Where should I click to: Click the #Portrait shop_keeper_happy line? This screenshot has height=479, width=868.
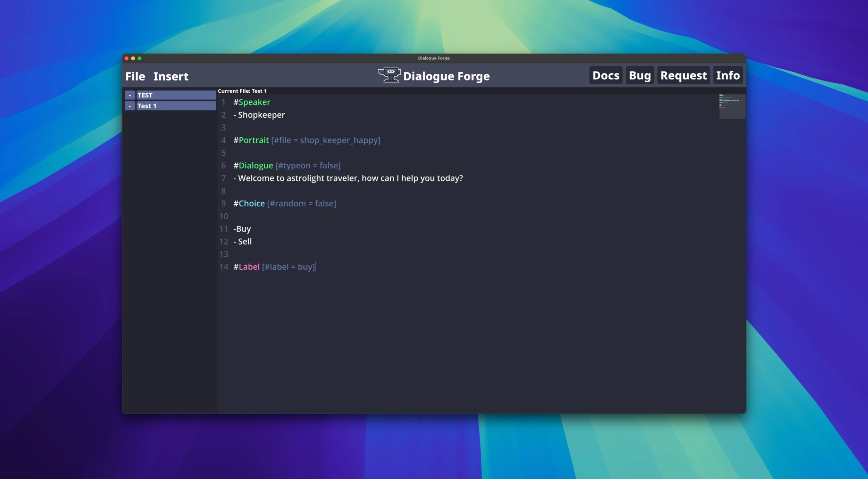pyautogui.click(x=307, y=140)
